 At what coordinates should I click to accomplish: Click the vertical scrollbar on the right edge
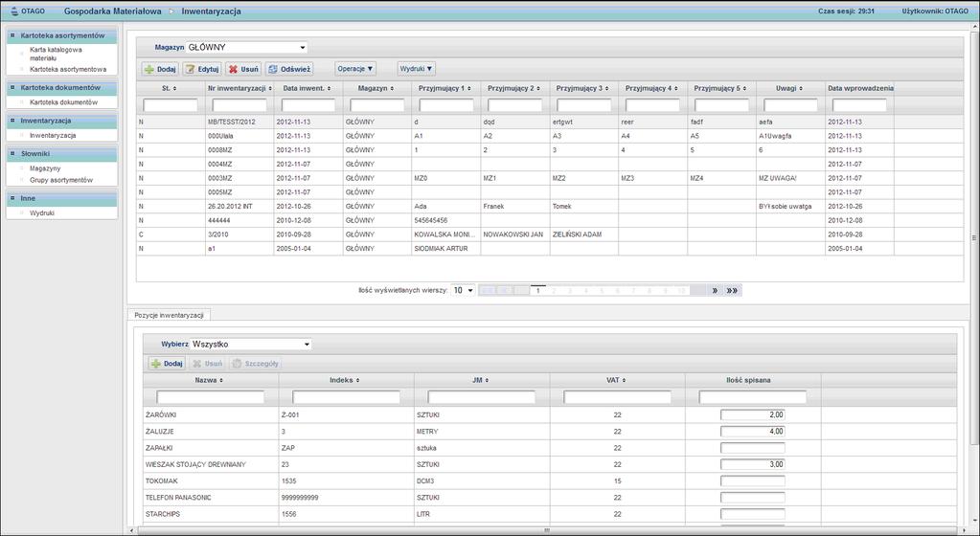[x=973, y=237]
